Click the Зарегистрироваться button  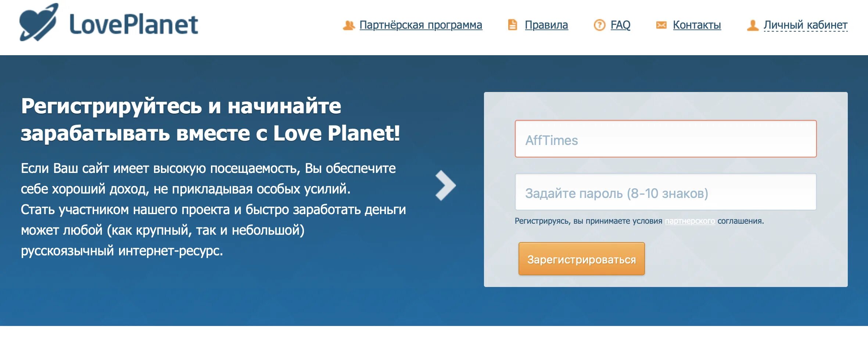(x=581, y=259)
